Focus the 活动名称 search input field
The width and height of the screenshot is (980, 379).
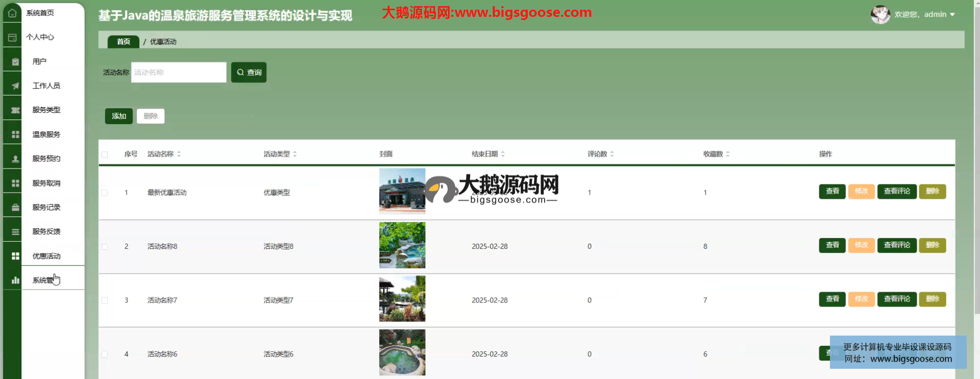[179, 73]
